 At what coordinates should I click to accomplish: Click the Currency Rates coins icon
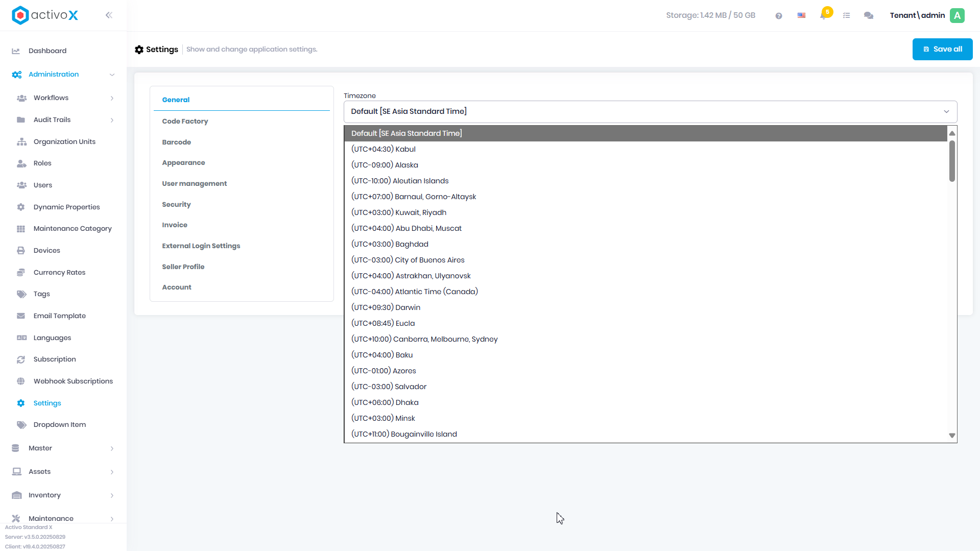tap(21, 273)
